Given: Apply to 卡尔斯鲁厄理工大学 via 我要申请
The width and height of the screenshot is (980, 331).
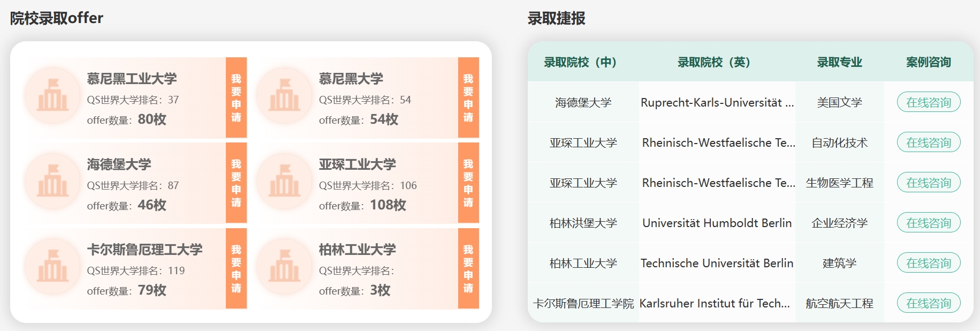Looking at the screenshot, I should (x=236, y=268).
